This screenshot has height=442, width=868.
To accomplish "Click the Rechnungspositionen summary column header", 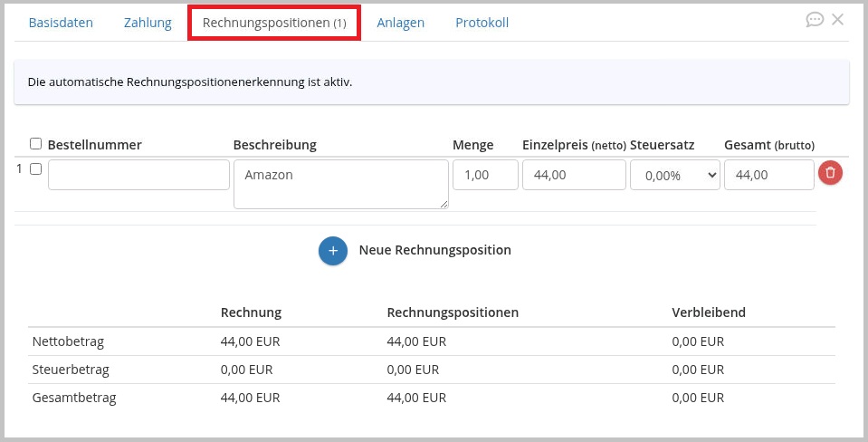I will [453, 312].
